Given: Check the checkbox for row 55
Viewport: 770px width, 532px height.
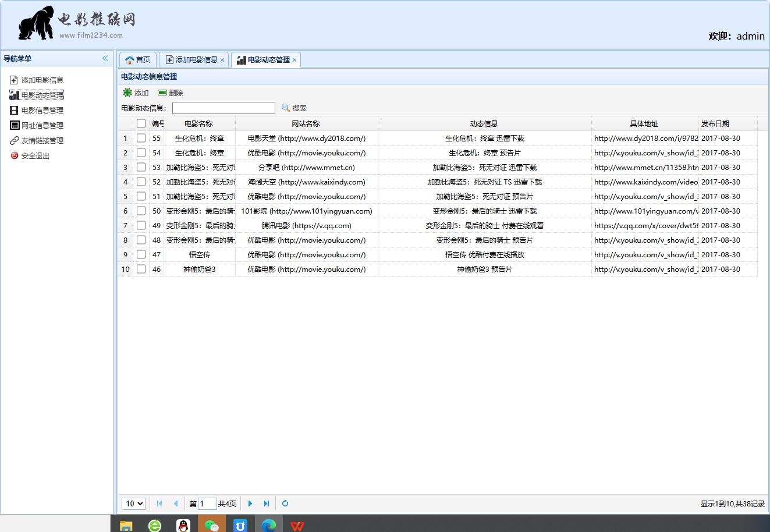Looking at the screenshot, I should [x=141, y=139].
